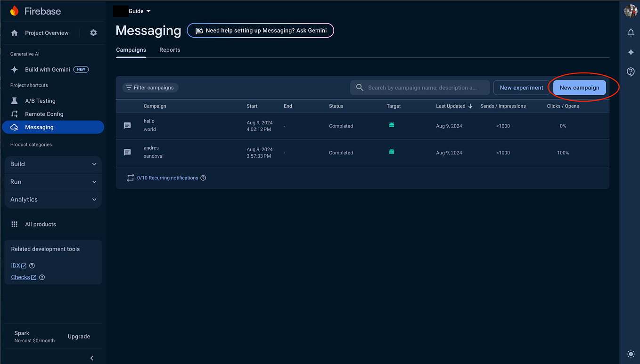640x364 pixels.
Task: Collapse the sidebar with the chevron
Action: click(92, 358)
